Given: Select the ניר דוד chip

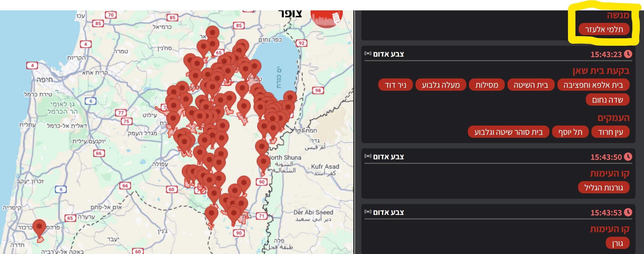Looking at the screenshot, I should pyautogui.click(x=395, y=85).
